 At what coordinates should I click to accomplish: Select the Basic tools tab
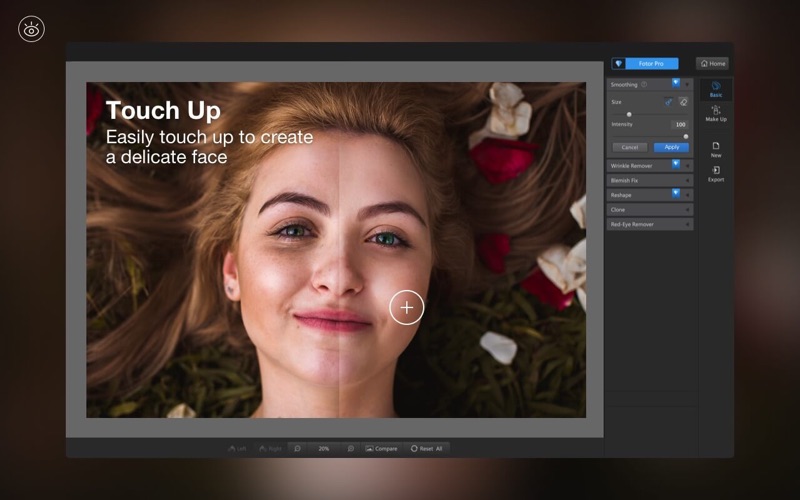715,89
